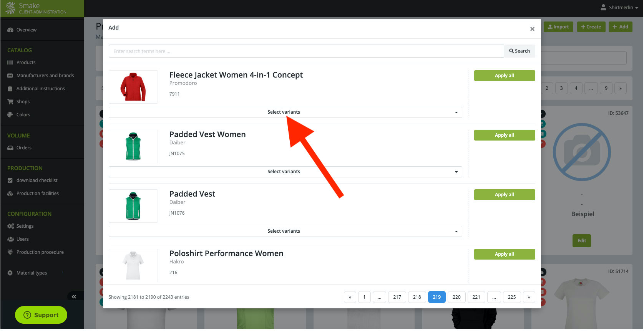The width and height of the screenshot is (644, 331).
Task: Click the Orders inbox icon
Action: click(10, 148)
